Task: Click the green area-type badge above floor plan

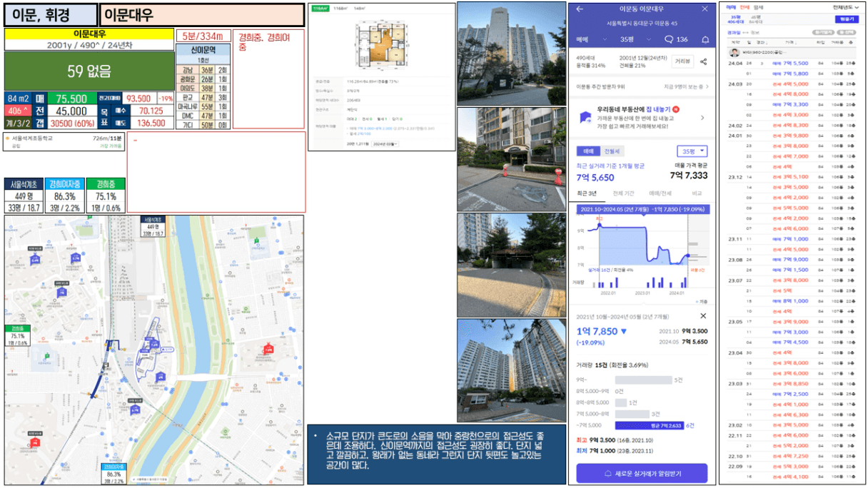Action: coord(321,8)
